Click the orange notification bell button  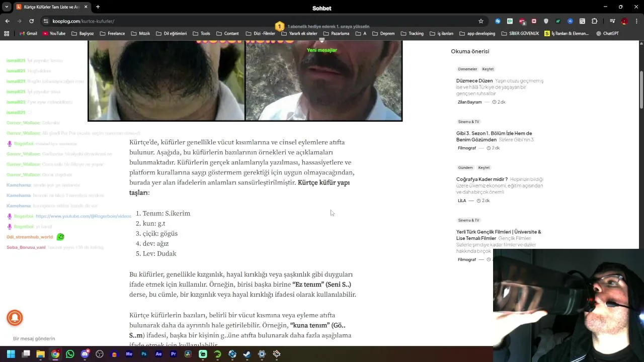(x=15, y=318)
